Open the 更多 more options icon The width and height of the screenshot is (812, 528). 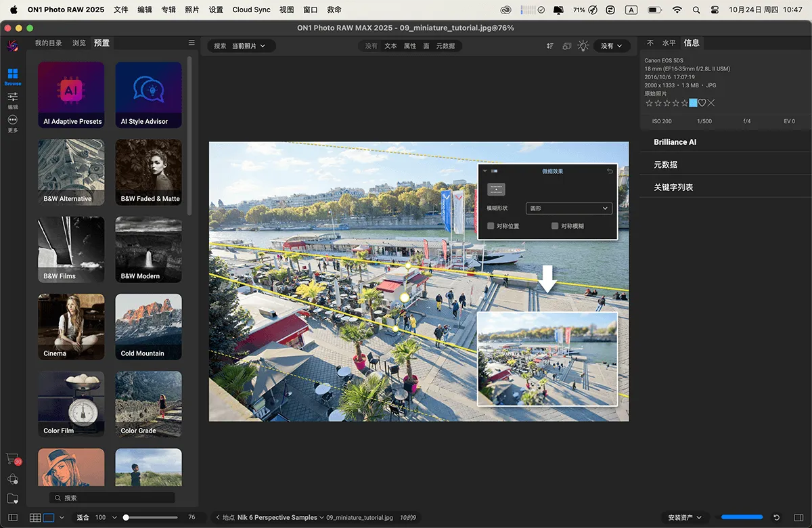(13, 123)
